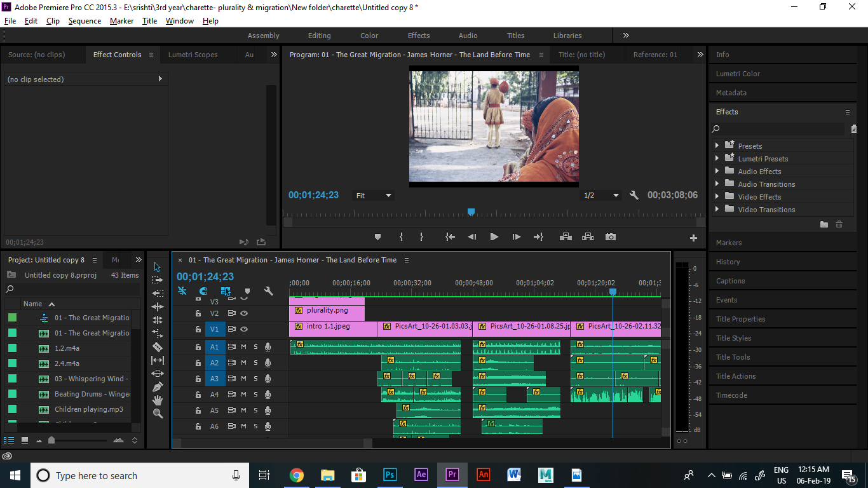This screenshot has height=488, width=868.
Task: Select the Track Select Backward tool
Action: tap(158, 293)
